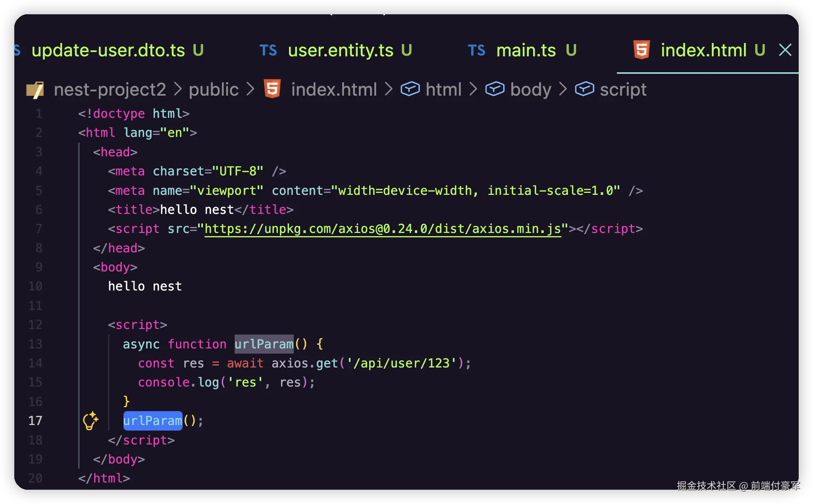Close the index.html editor tab
Viewport: 813px width, 504px height.
pyautogui.click(x=785, y=50)
